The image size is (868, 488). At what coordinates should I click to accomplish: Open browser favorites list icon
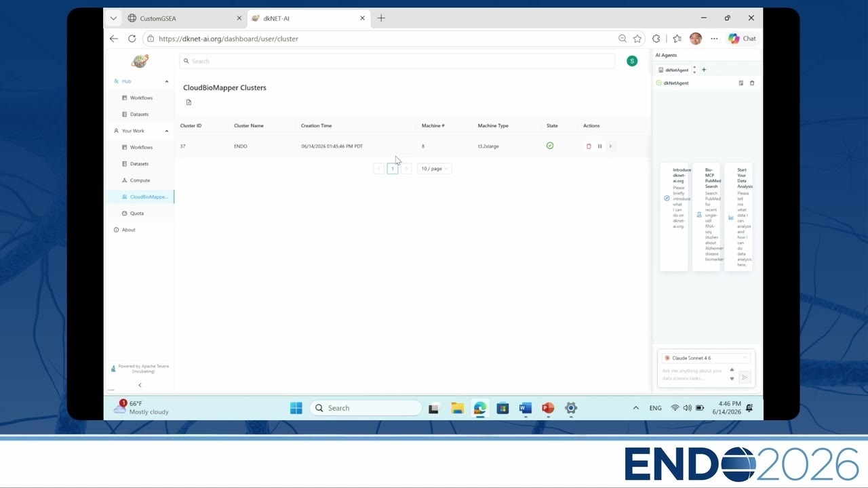[x=677, y=39]
